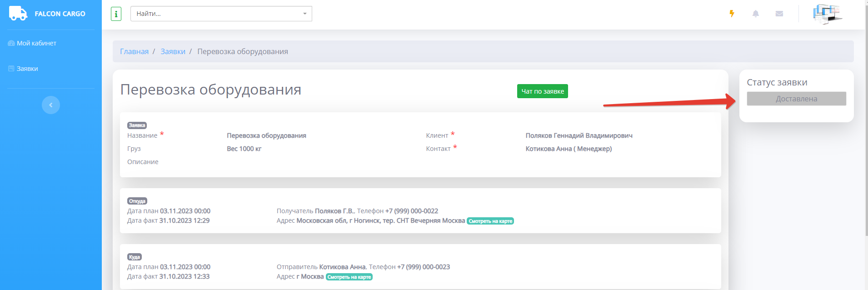Open Чат по заявке button

542,91
